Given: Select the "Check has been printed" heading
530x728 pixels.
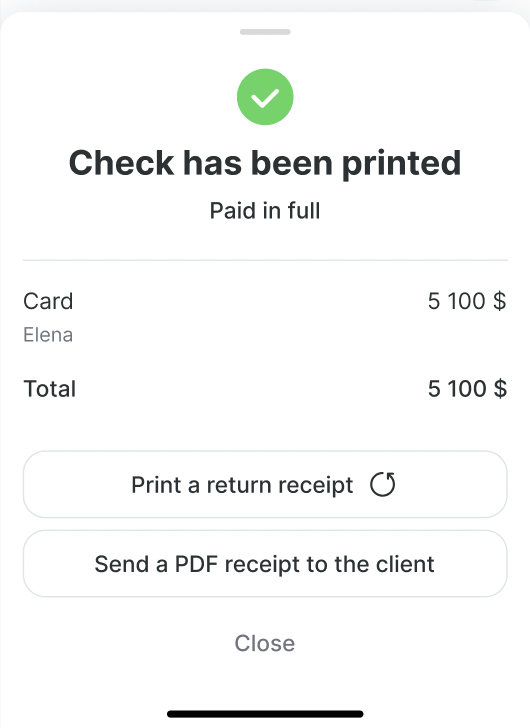Looking at the screenshot, I should click(x=265, y=163).
